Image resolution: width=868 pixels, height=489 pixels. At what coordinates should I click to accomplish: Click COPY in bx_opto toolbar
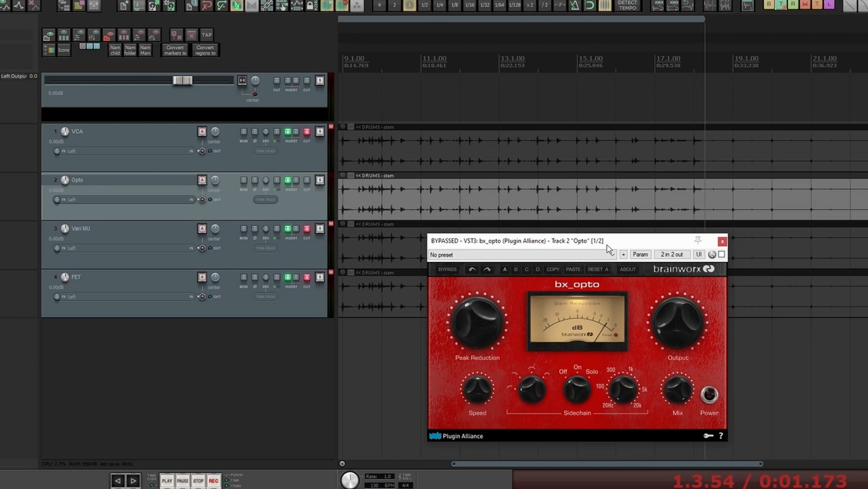(x=553, y=269)
